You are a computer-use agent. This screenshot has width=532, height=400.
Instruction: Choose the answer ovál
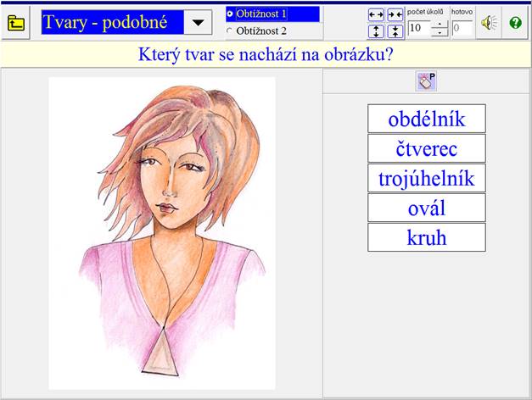click(x=427, y=208)
